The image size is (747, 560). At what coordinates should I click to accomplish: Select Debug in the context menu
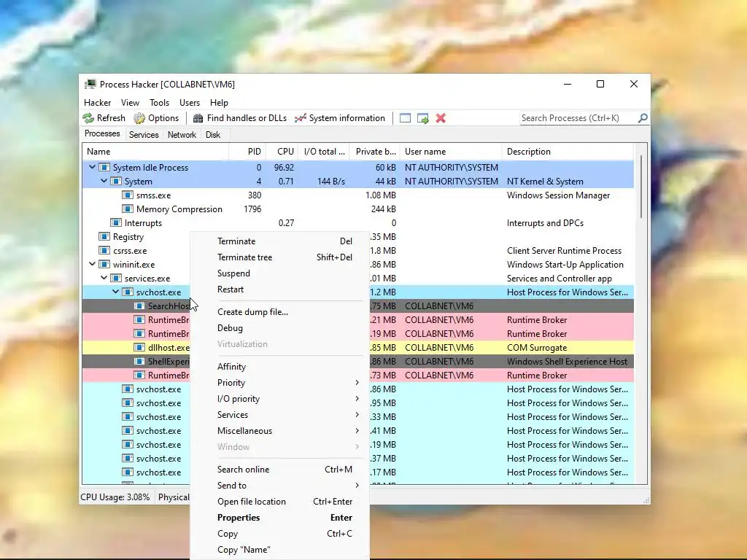click(x=279, y=328)
